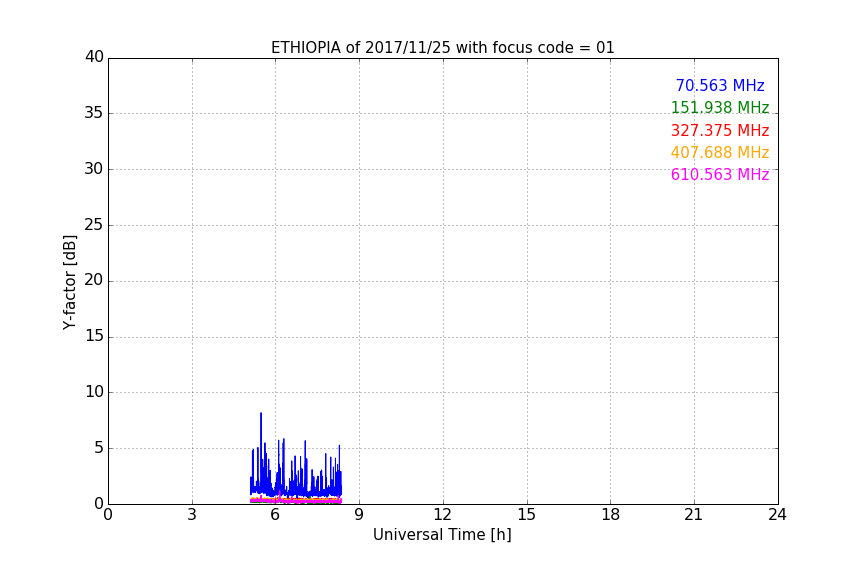Click the x-axis tick label 3
Screen dimensions: 864x576
(x=192, y=515)
